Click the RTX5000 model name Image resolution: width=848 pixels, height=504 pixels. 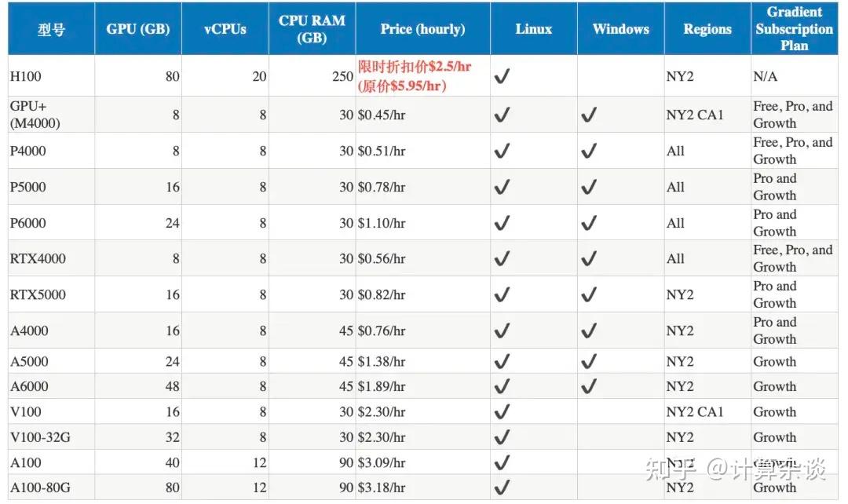point(38,295)
